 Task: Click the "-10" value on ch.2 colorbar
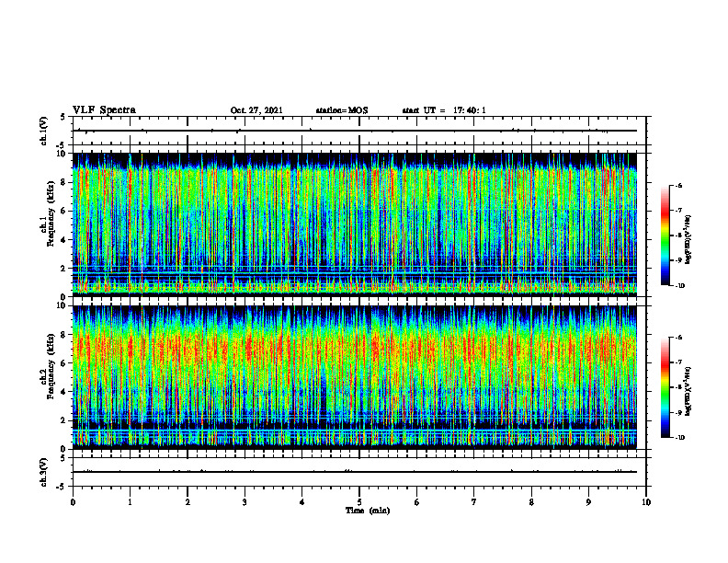click(x=680, y=438)
